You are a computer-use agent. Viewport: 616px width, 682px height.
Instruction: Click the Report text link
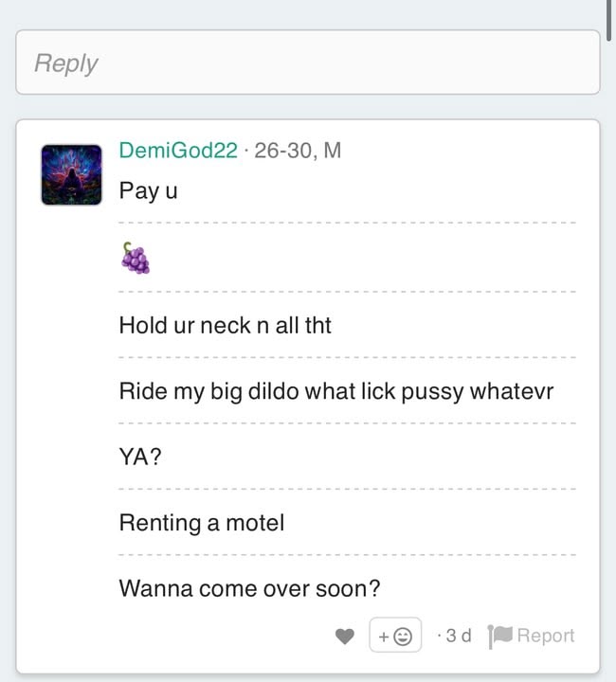[x=546, y=636]
